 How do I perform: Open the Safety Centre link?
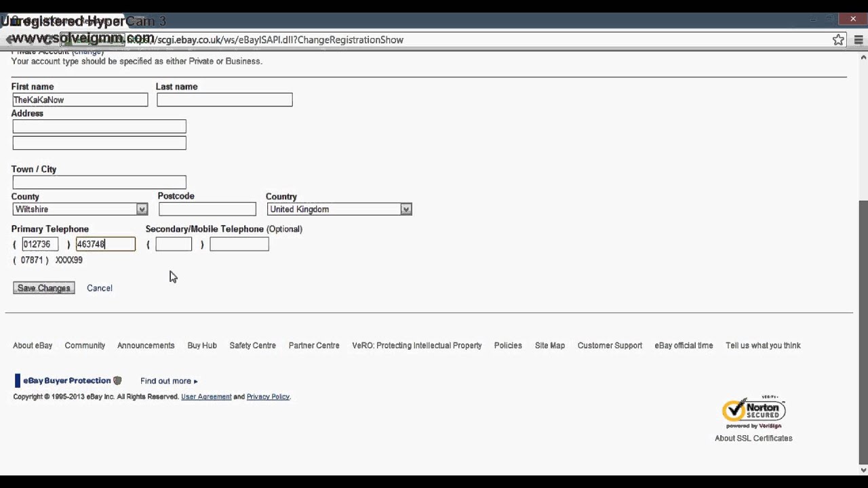pyautogui.click(x=252, y=346)
